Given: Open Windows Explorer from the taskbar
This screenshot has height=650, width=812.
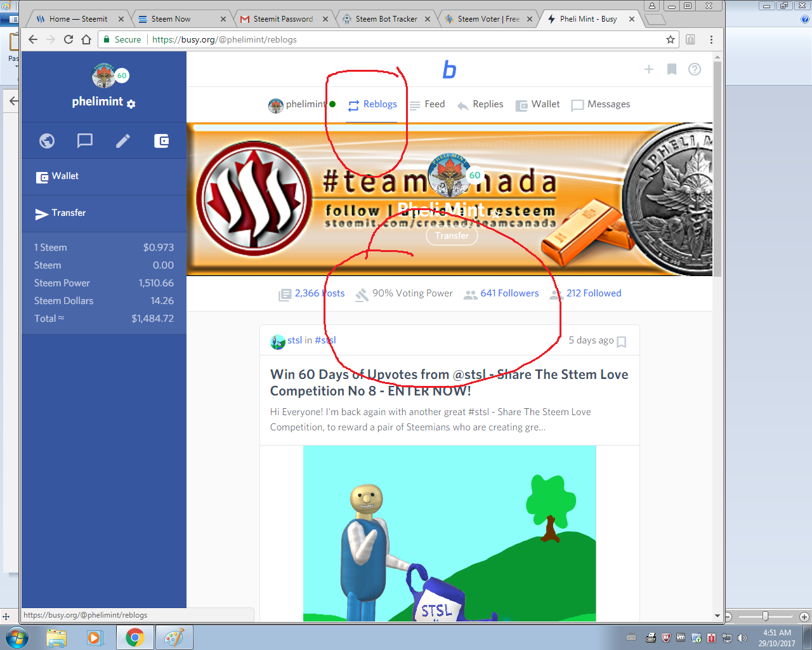Looking at the screenshot, I should coord(56,637).
